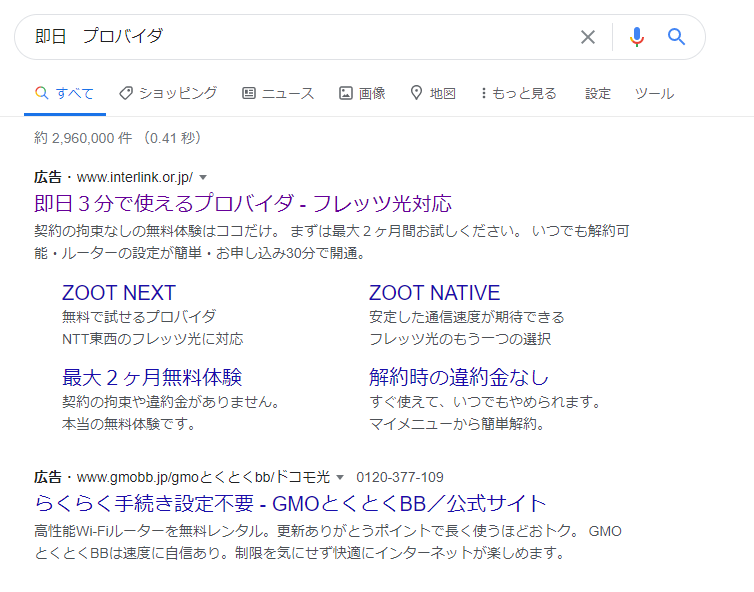This screenshot has width=754, height=592.
Task: Start voice search with the microphone icon
Action: 637,37
